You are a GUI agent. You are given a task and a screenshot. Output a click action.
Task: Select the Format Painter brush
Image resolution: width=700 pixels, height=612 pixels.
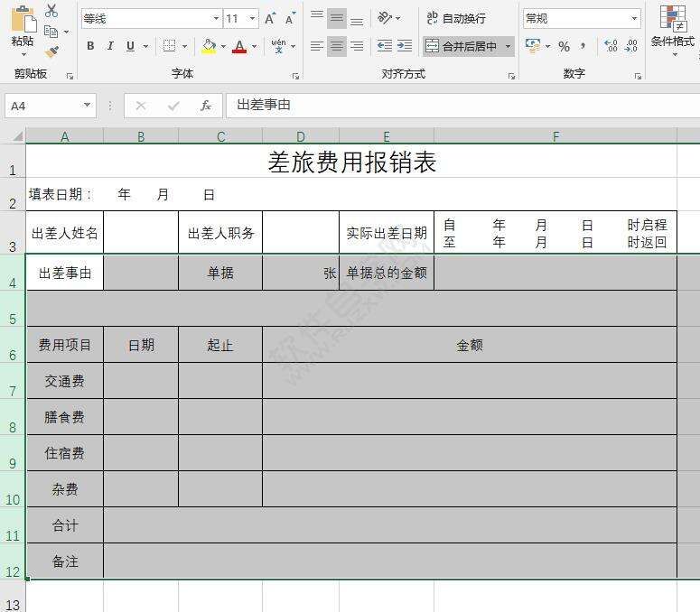[51, 52]
